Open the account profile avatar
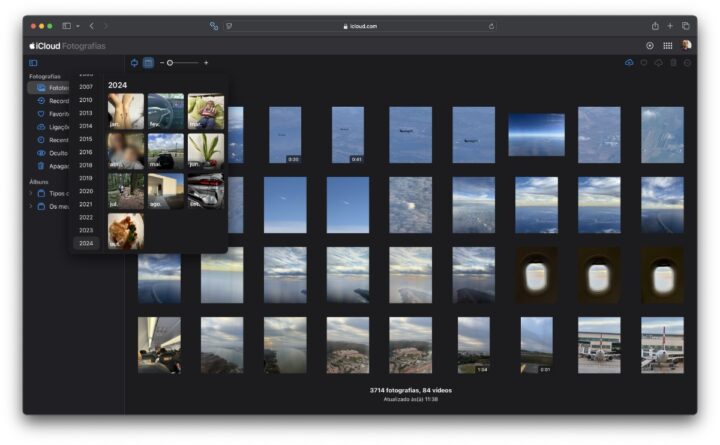This screenshot has height=445, width=720. 686,45
